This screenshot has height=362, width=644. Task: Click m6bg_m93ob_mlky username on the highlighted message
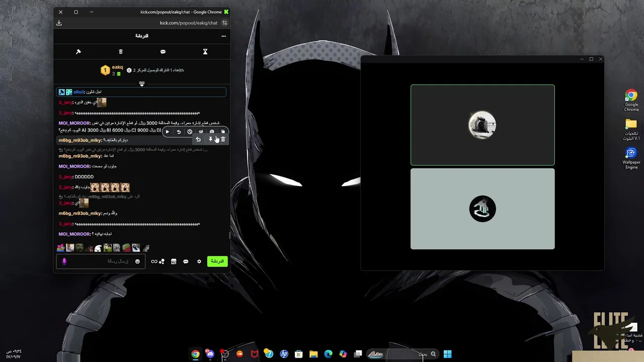[x=80, y=140]
